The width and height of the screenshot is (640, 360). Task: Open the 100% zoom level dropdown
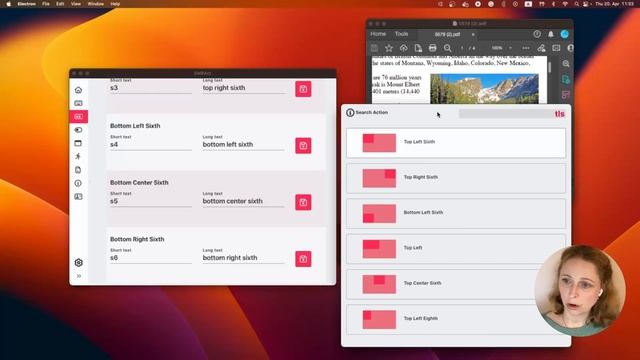(x=502, y=48)
